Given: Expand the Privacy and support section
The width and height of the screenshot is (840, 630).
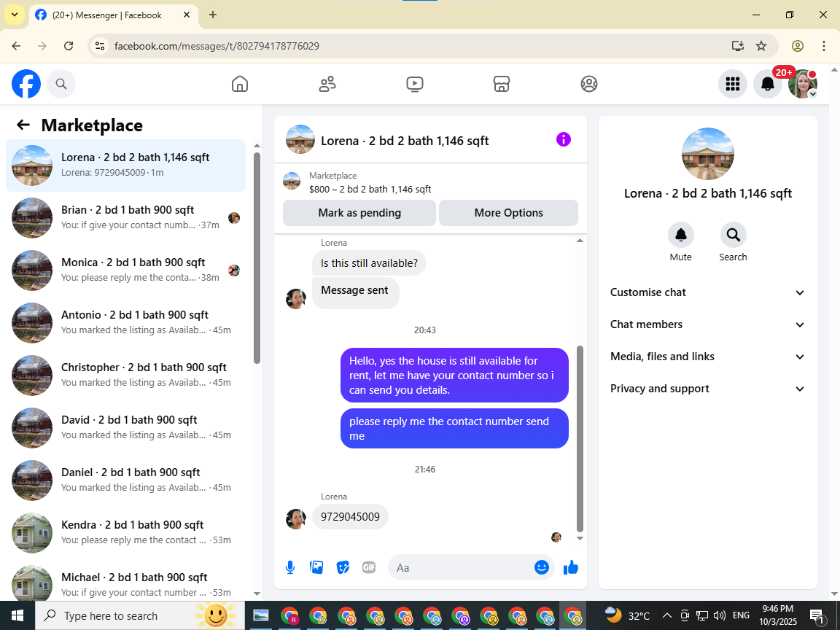Looking at the screenshot, I should coord(707,389).
